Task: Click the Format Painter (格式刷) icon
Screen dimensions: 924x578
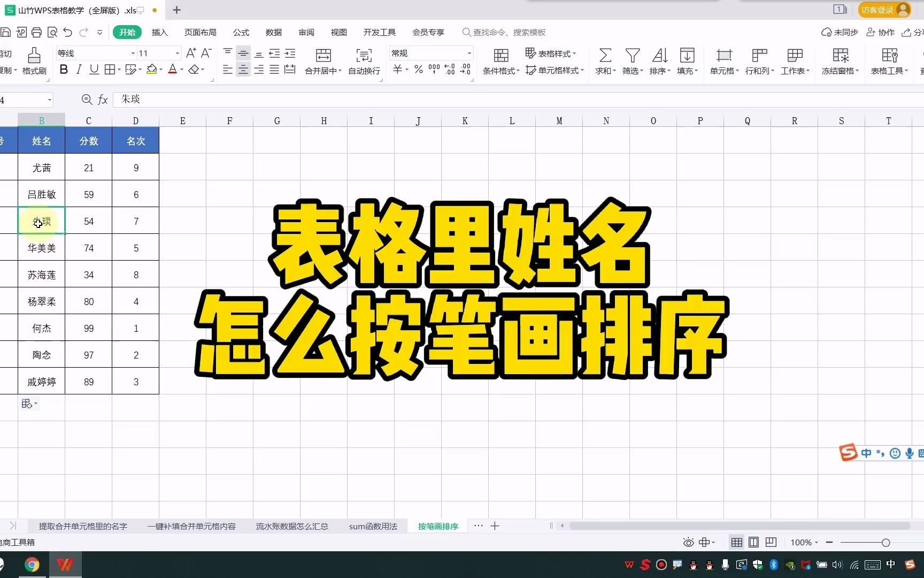Action: 34,56
